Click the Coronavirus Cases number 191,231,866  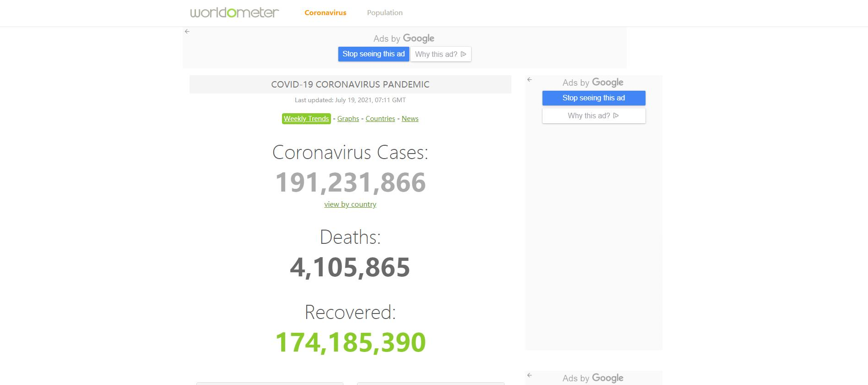click(x=350, y=182)
